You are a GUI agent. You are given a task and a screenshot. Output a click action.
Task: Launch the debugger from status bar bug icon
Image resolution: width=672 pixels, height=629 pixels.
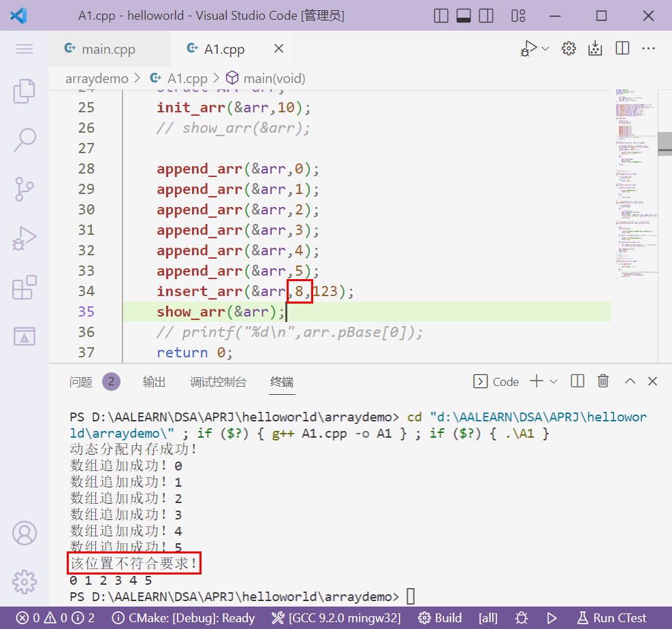522,618
